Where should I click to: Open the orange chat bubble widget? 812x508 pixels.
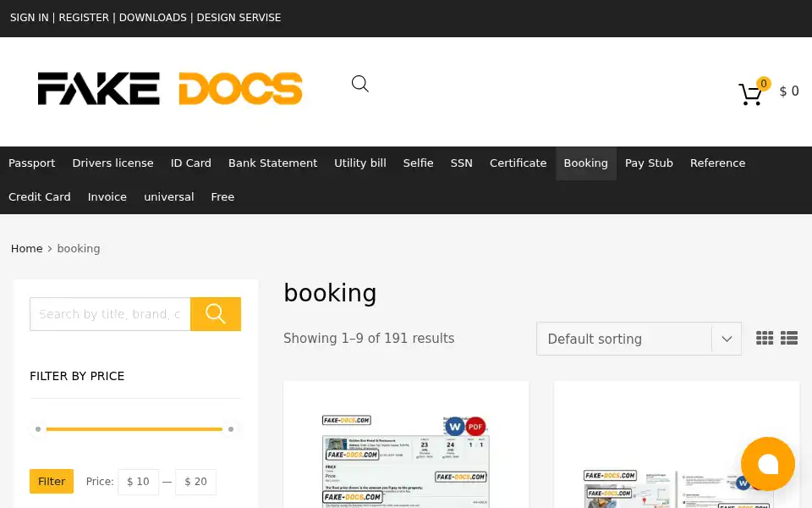pyautogui.click(x=768, y=464)
